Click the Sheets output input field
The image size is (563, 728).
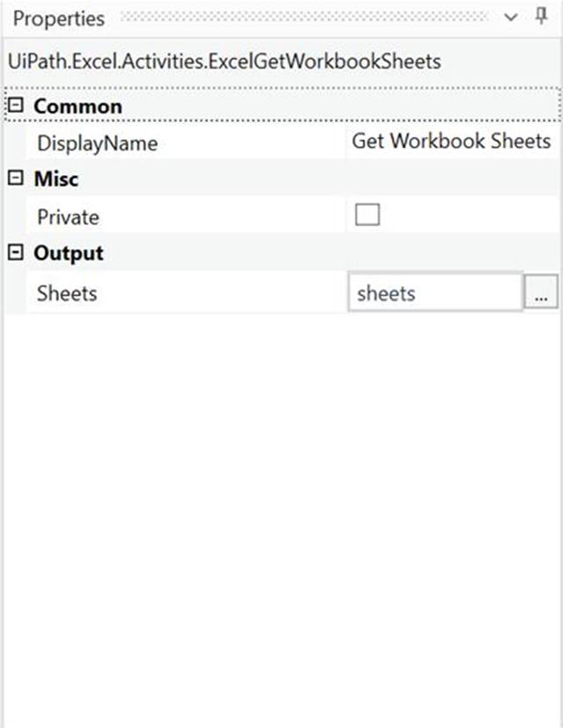pyautogui.click(x=435, y=293)
